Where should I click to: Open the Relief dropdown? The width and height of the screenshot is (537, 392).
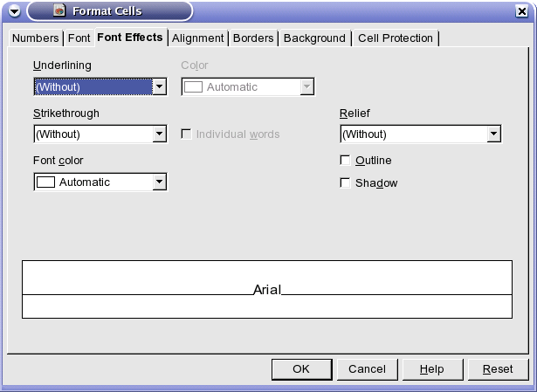point(421,134)
